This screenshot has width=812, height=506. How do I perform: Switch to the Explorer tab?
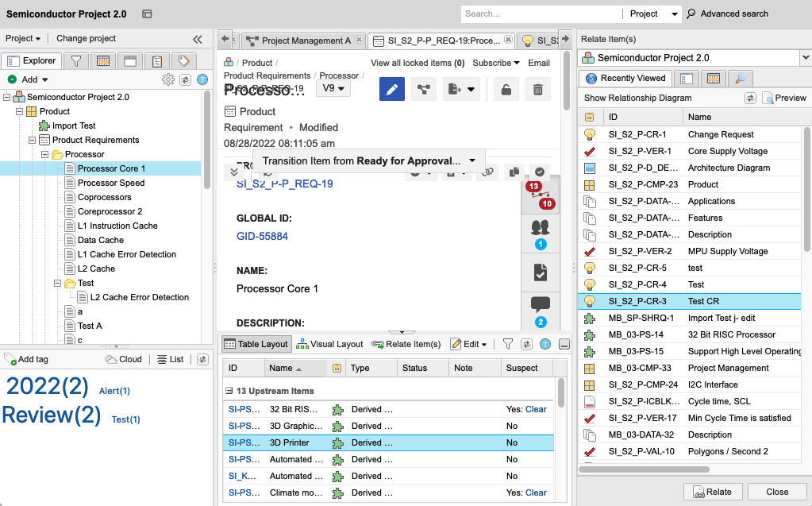[32, 60]
